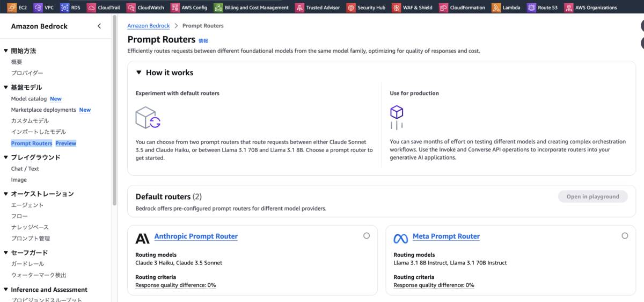Screen dimensions: 644x302
Task: Open the Security Hub shortcut icon
Action: [x=351, y=8]
